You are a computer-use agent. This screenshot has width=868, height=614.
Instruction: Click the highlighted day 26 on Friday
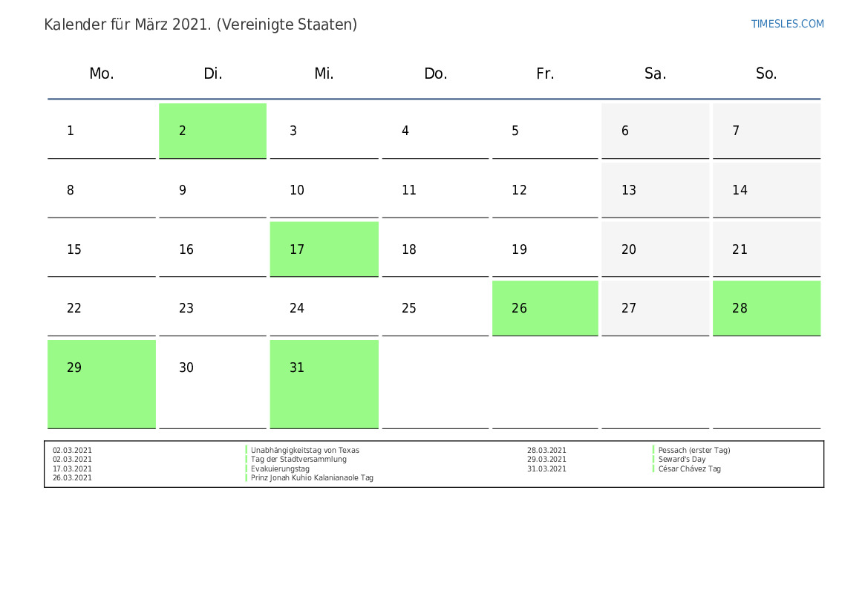[x=545, y=308]
